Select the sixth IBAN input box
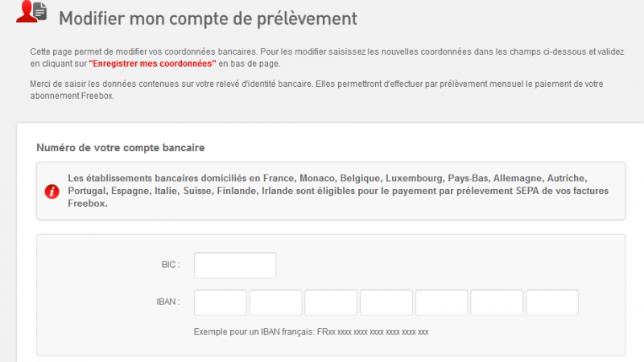Viewport: 644px width, 362px height. [497, 302]
